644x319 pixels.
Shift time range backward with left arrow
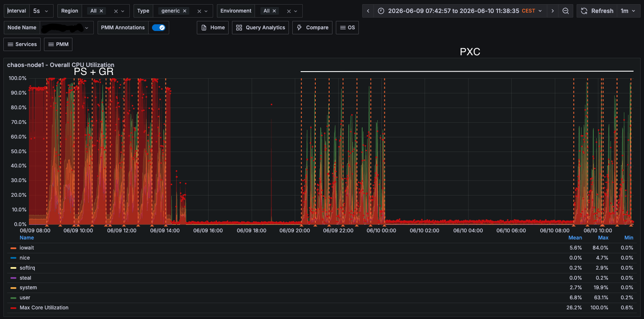[x=368, y=11]
